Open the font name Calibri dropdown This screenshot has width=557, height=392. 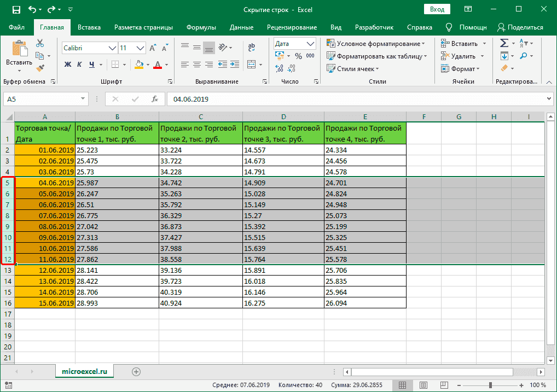[x=112, y=48]
